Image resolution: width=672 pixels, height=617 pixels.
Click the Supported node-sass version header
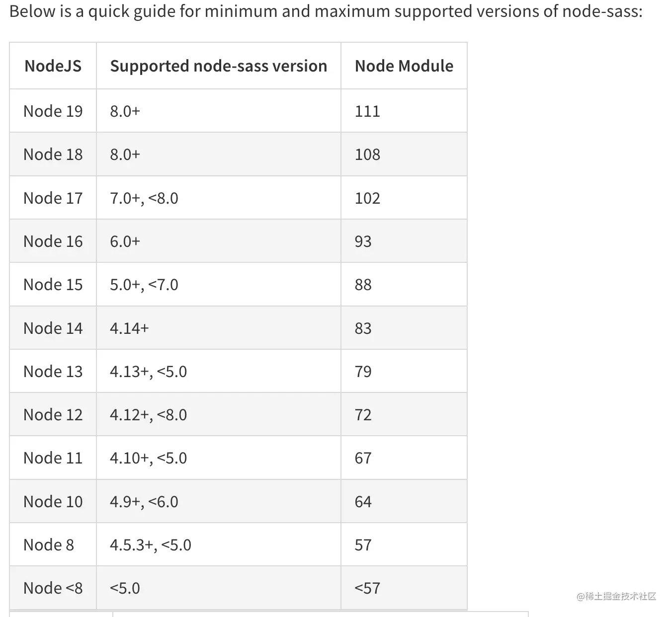(x=218, y=66)
